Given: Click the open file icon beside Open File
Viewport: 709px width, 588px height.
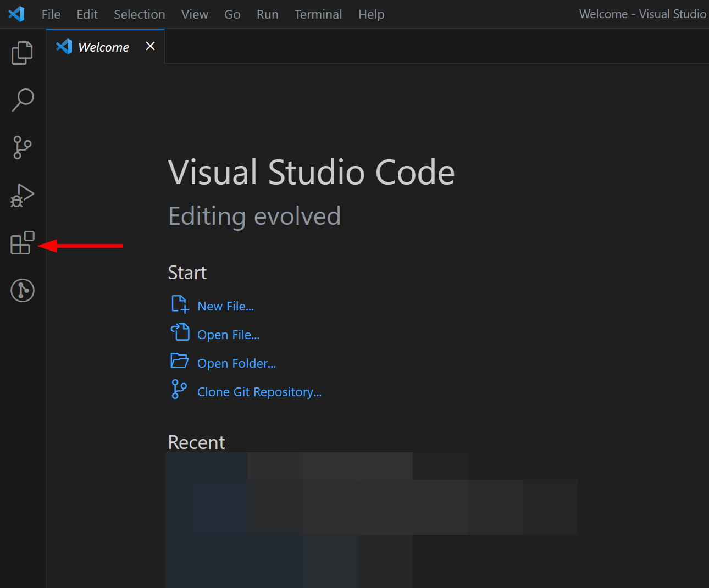Looking at the screenshot, I should [x=180, y=332].
